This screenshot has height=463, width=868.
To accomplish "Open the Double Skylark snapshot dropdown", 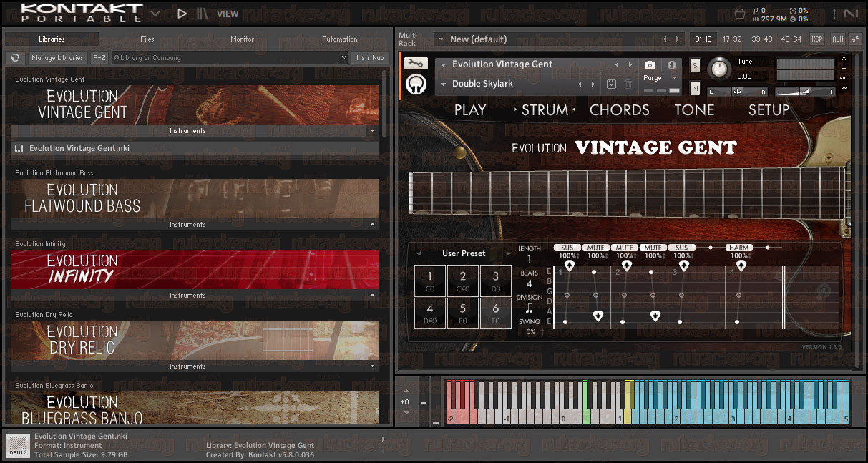I will [443, 84].
